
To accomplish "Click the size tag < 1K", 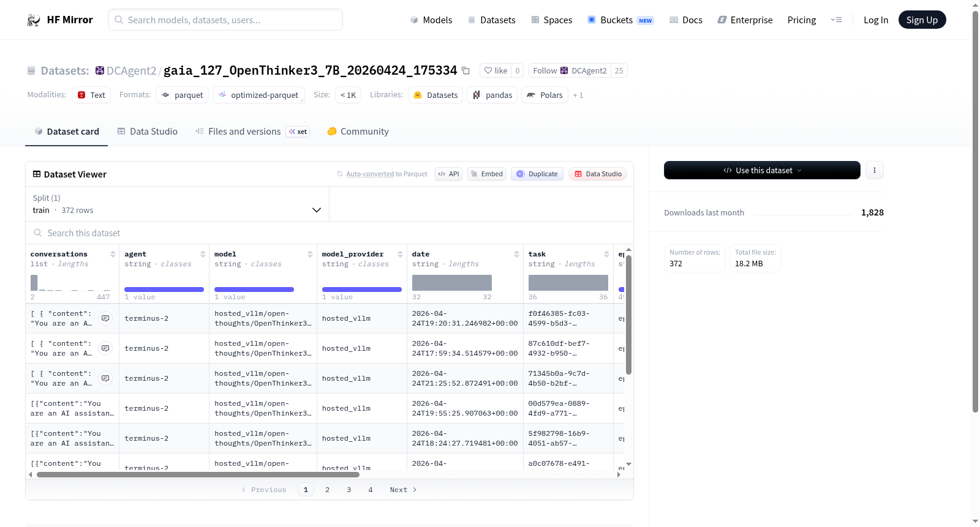I will tap(348, 95).
